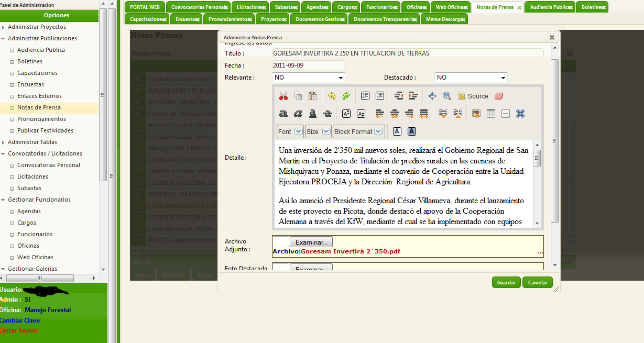Select Publicar Festividades in the sidebar
Image resolution: width=644 pixels, height=343 pixels.
click(45, 130)
